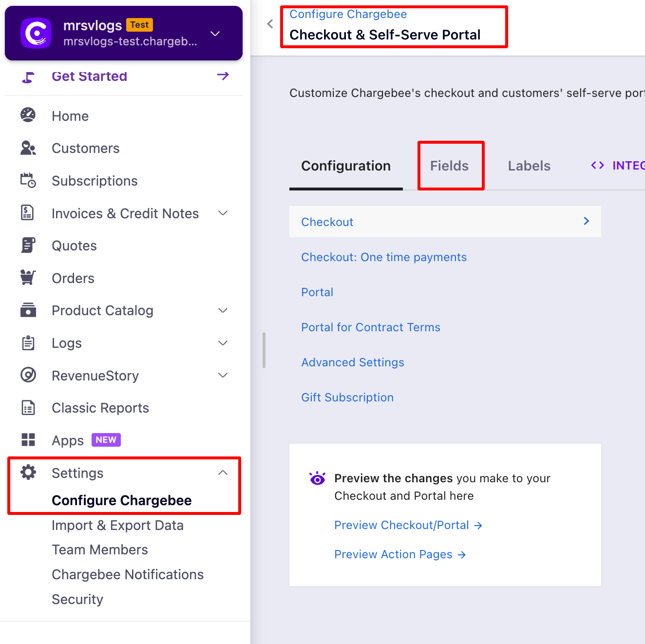Click the Settings gear icon
Screen dimensions: 645x644
(28, 473)
